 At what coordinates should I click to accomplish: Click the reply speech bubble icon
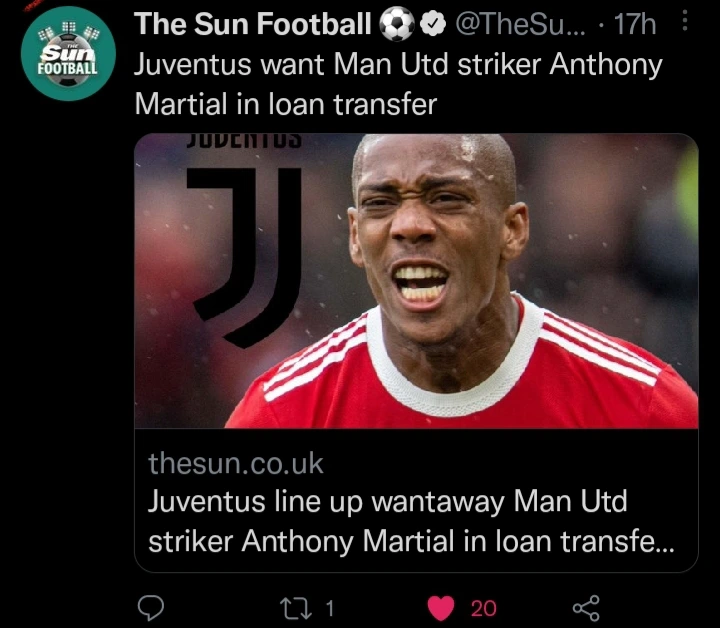151,608
